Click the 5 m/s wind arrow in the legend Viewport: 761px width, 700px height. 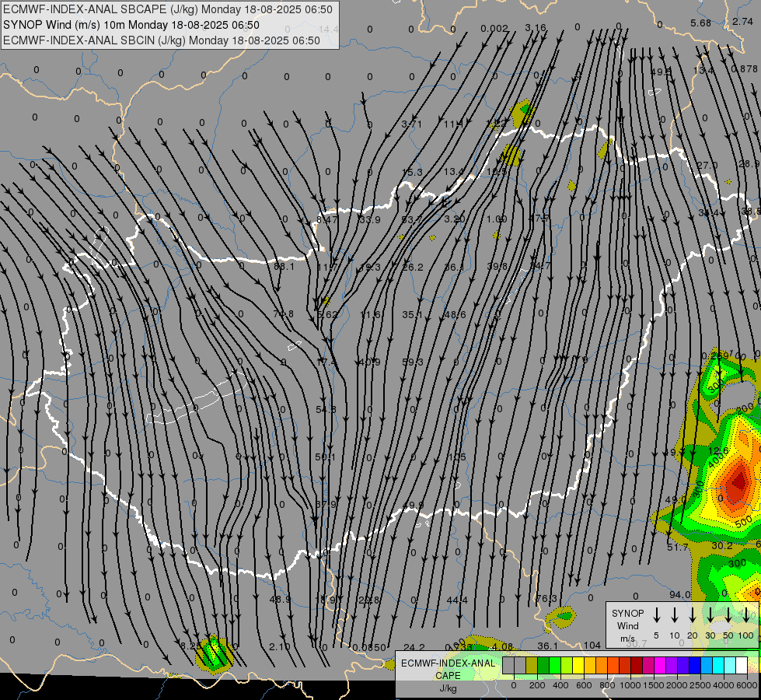click(657, 615)
